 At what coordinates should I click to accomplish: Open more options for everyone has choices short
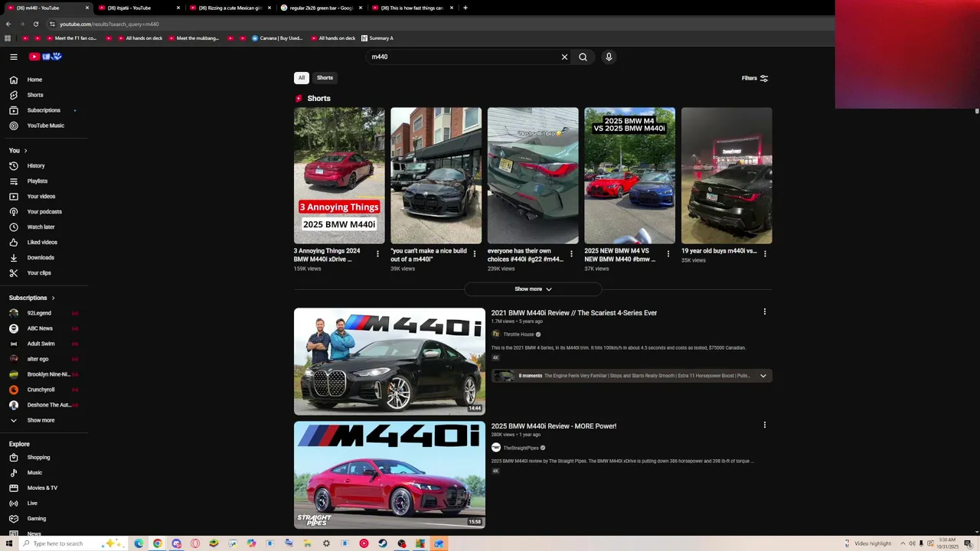pos(571,254)
